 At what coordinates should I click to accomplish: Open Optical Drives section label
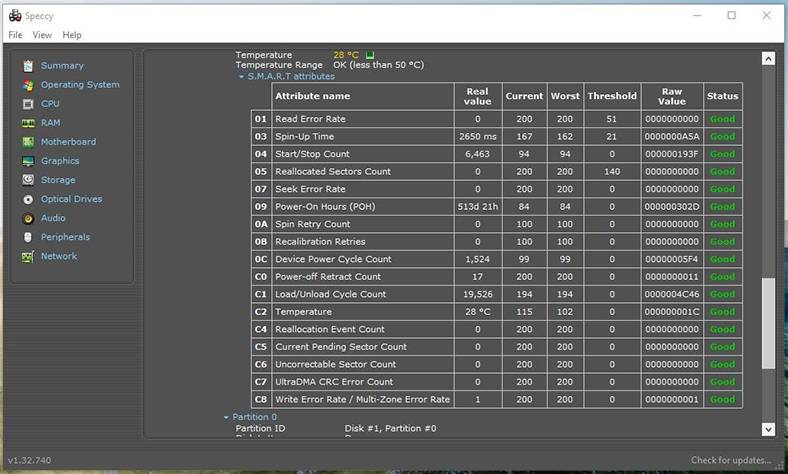[71, 200]
